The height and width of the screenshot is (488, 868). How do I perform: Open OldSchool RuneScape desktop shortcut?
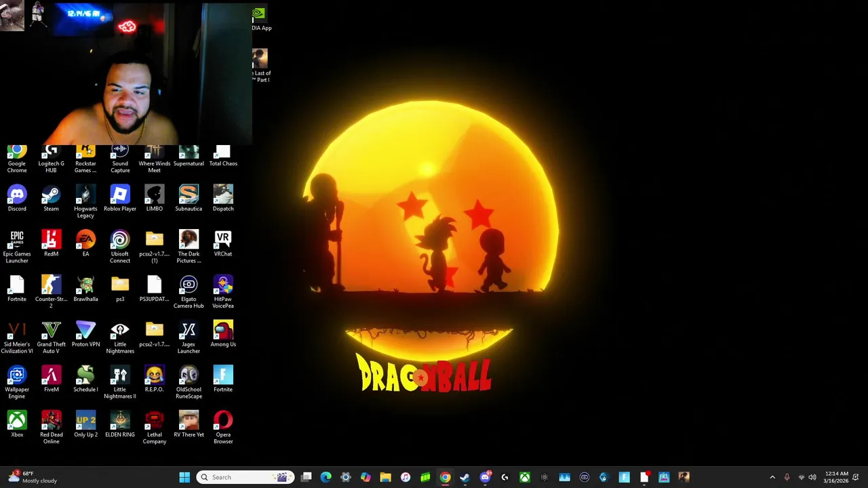point(189,382)
